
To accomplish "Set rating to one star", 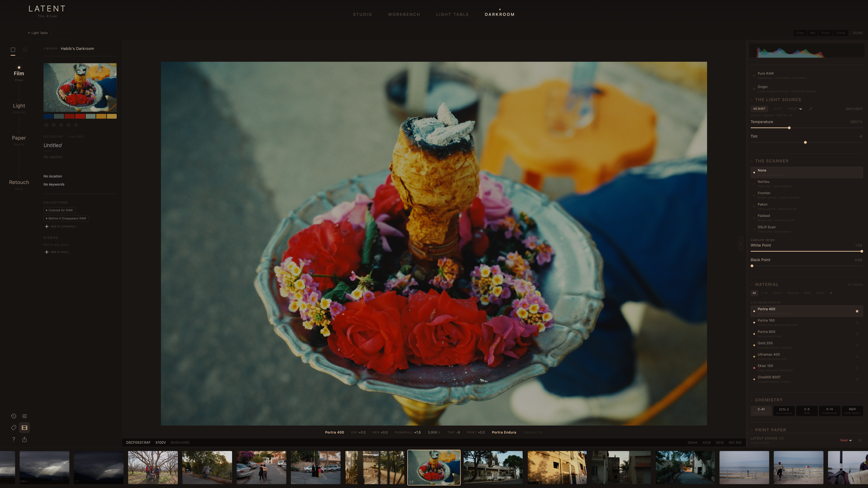I will pos(46,125).
